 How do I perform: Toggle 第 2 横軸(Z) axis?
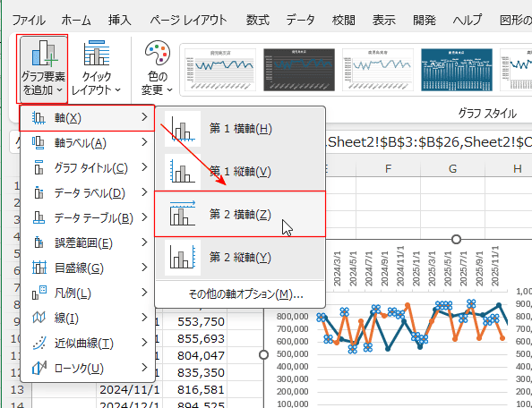pos(240,214)
